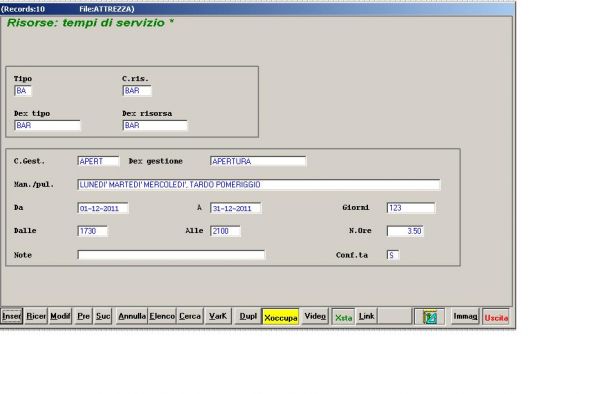Click the Inser button
This screenshot has width=600, height=394.
point(11,316)
